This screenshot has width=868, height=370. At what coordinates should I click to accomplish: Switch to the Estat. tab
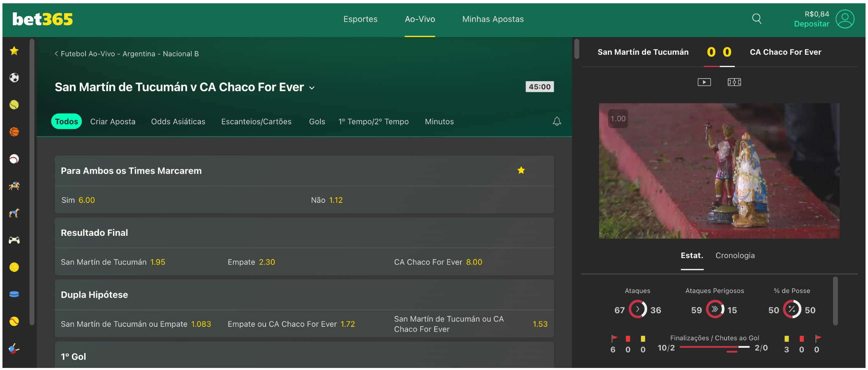pos(692,256)
